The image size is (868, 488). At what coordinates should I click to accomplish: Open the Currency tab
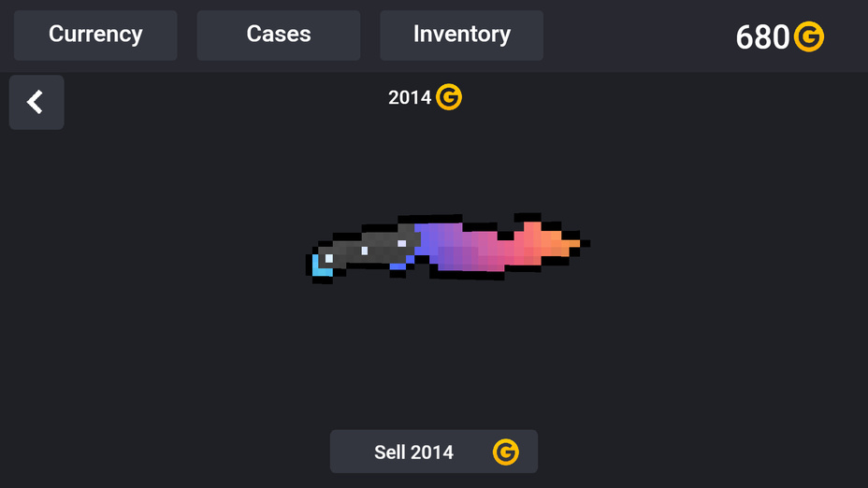pos(95,35)
